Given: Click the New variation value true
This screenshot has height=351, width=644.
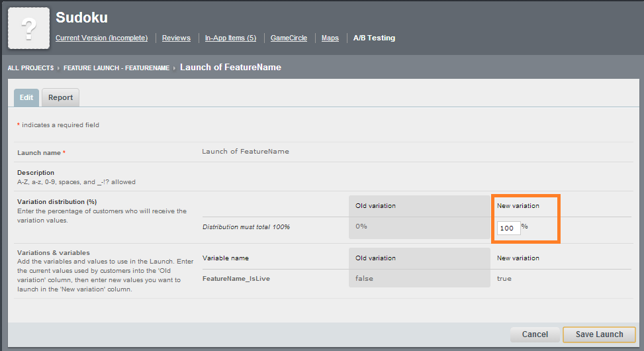Looking at the screenshot, I should 504,279.
